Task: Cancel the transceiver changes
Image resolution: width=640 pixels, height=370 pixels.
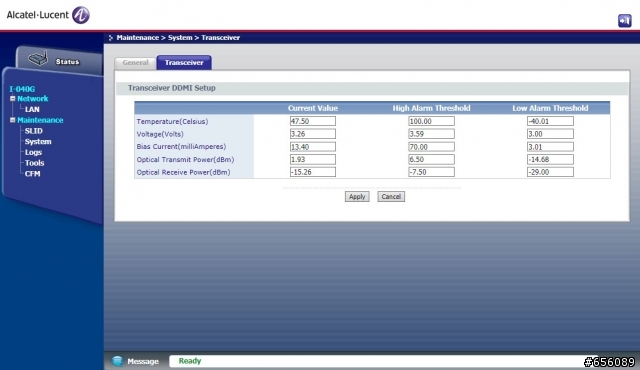Action: (391, 197)
